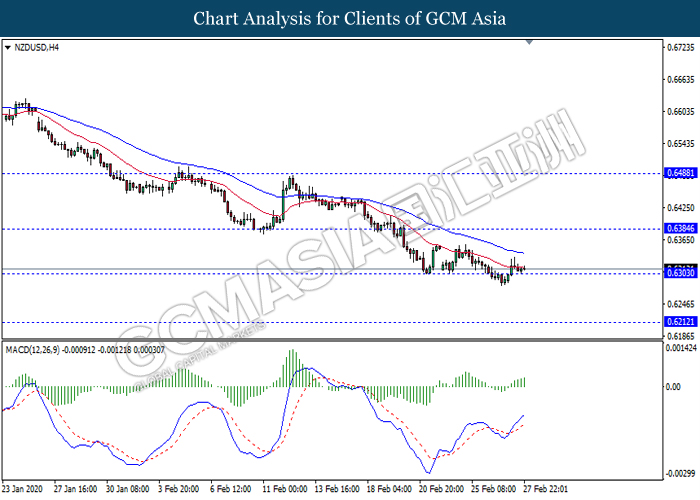
Task: Open the NZDUSD,H4 chart dropdown arrow
Action: pyautogui.click(x=8, y=47)
